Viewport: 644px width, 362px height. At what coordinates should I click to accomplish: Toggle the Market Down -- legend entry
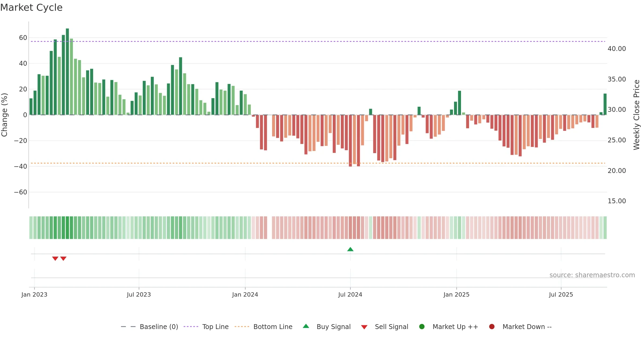point(520,327)
